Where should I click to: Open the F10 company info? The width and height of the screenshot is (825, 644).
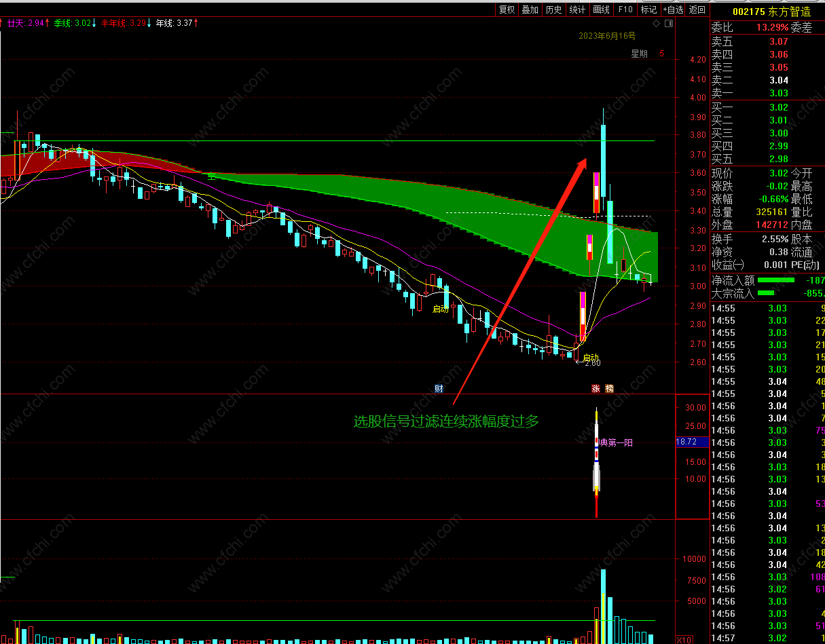625,10
